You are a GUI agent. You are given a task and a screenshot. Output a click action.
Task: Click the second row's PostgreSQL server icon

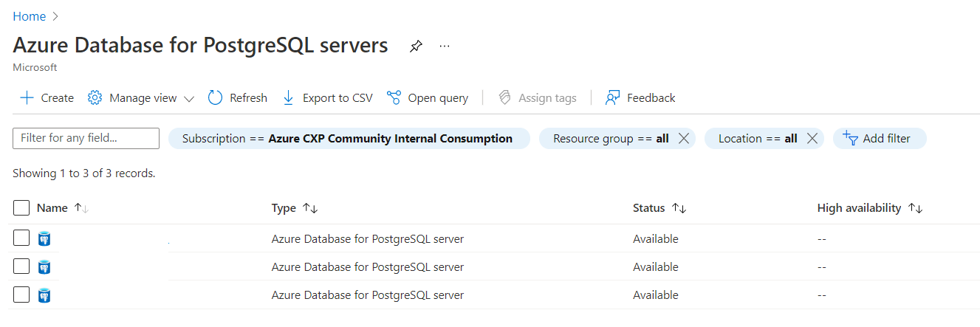pos(44,266)
